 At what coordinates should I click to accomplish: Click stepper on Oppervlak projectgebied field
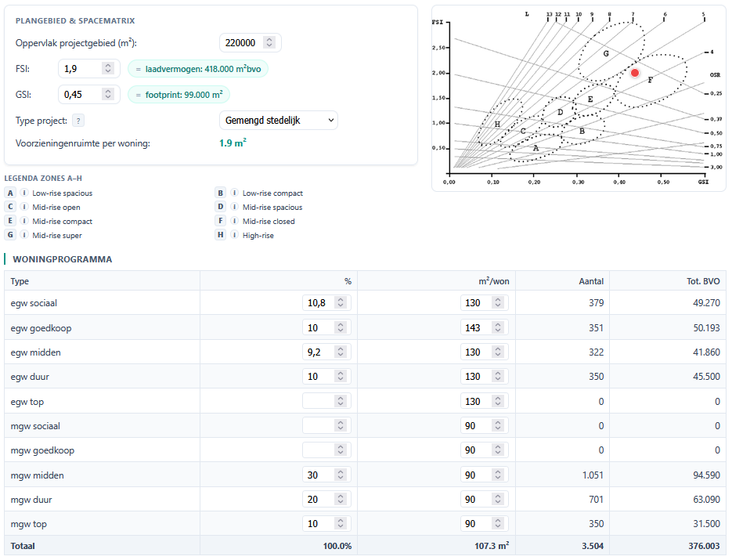click(x=269, y=43)
